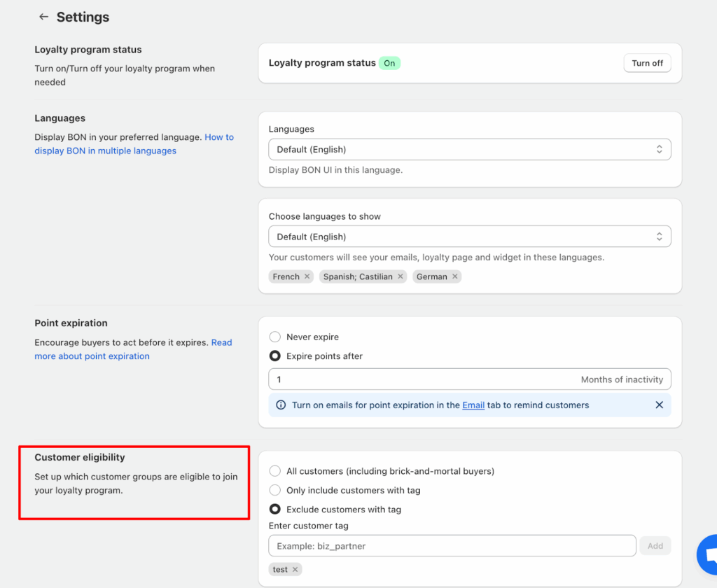Viewport: 717px width, 588px height.
Task: Choose All customers eligibility option
Action: 275,471
